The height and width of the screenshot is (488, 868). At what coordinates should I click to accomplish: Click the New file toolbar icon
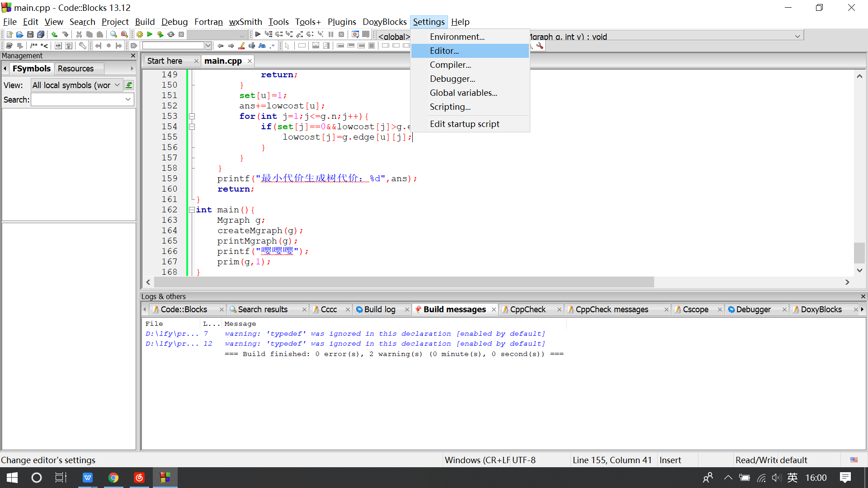9,34
